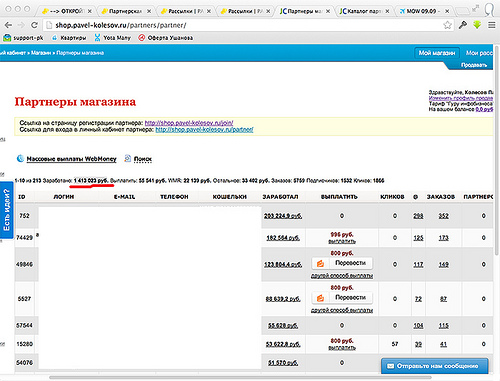Select the 1 413 023 руб. earned total
Image resolution: width=500 pixels, height=381 pixels.
pyautogui.click(x=90, y=181)
